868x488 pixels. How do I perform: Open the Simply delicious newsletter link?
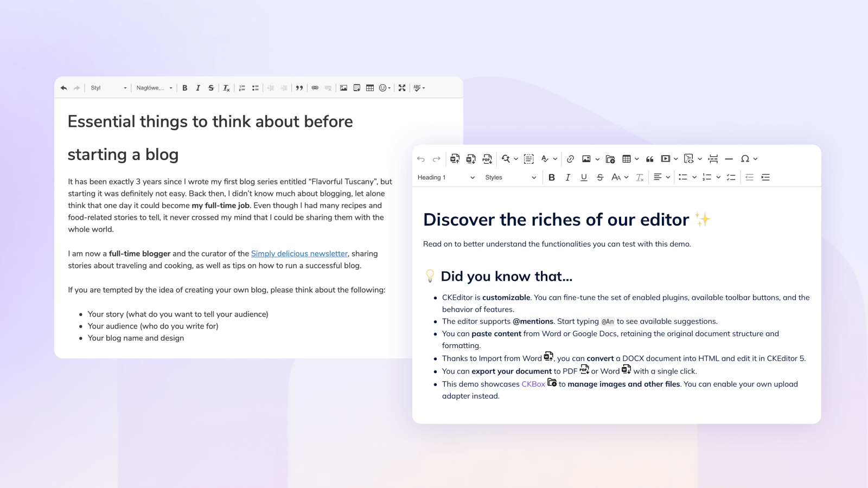[x=299, y=254]
